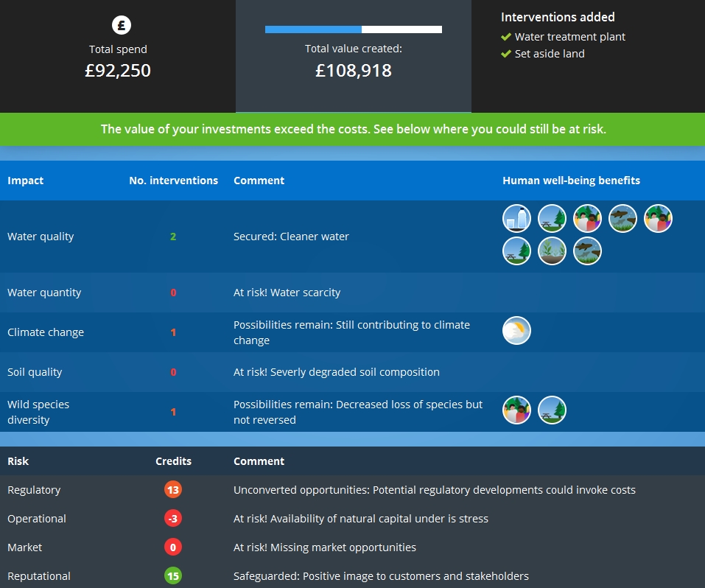This screenshot has width=705, height=588.
Task: Select the Water treatment plant intervention
Action: [x=569, y=37]
